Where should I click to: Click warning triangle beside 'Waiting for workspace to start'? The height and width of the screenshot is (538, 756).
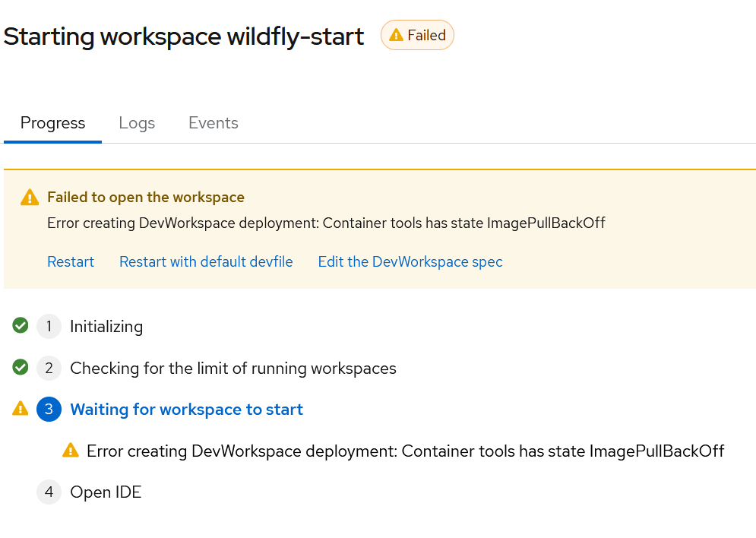click(21, 410)
